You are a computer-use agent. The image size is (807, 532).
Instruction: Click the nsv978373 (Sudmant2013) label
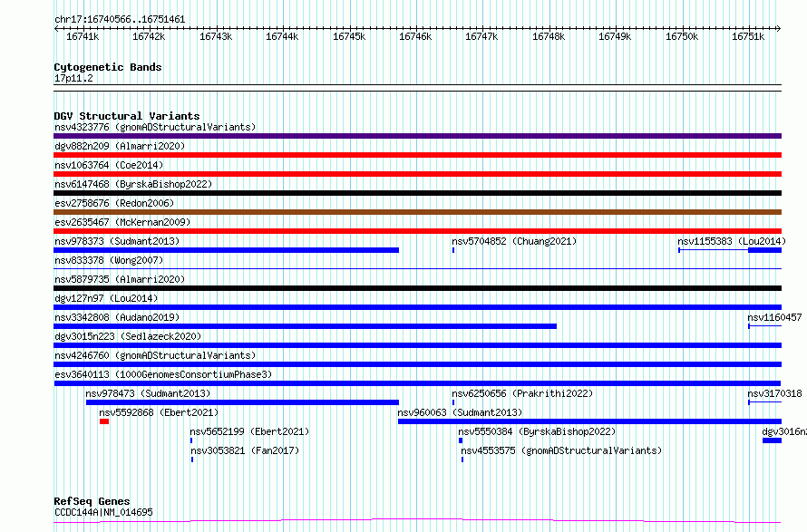coord(117,241)
